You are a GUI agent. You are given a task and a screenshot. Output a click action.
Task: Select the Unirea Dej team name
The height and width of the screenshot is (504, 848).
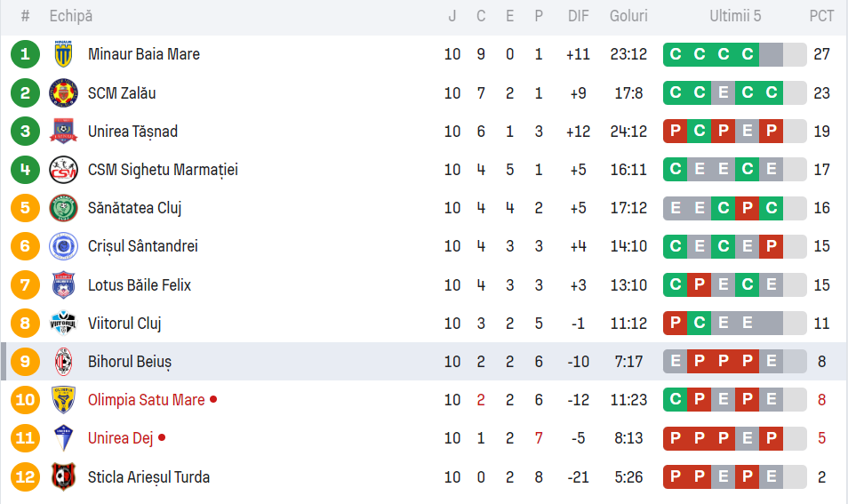121,438
